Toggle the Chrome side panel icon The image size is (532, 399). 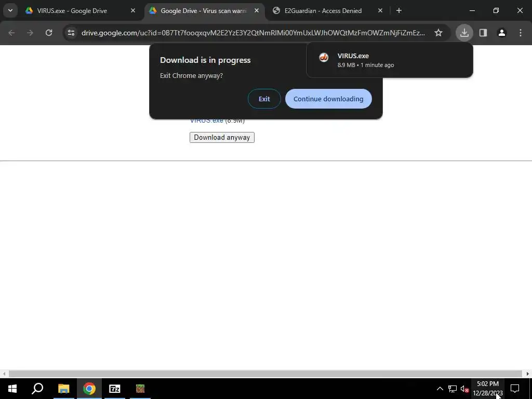[x=483, y=33]
